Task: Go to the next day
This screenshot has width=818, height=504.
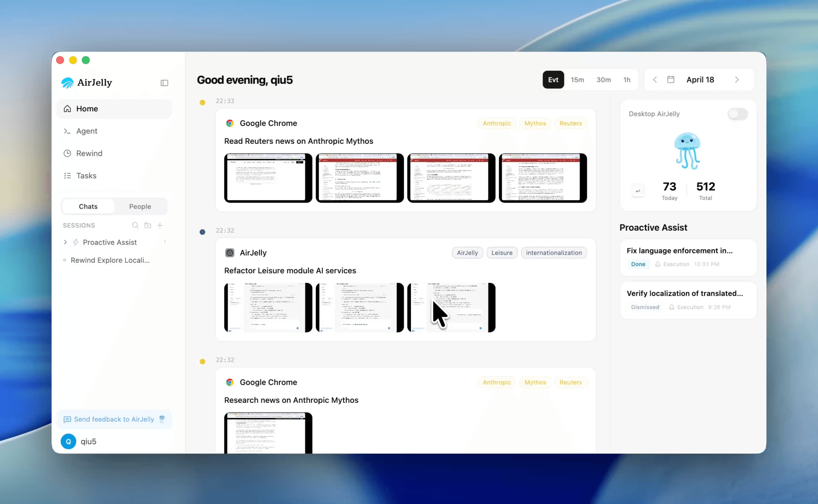Action: click(x=737, y=80)
